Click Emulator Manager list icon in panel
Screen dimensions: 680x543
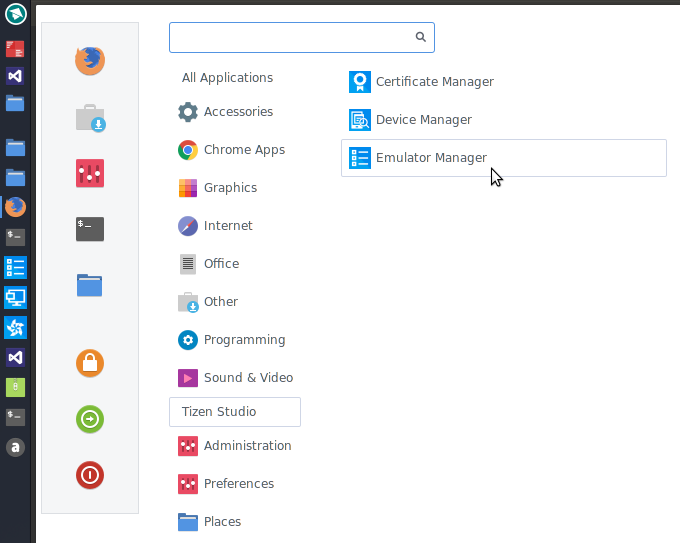click(16, 267)
